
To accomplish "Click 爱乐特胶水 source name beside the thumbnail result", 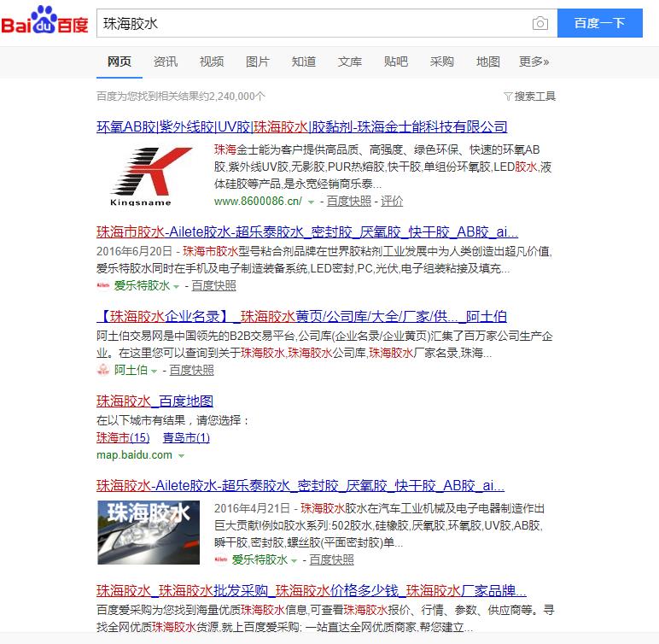I will [x=260, y=559].
